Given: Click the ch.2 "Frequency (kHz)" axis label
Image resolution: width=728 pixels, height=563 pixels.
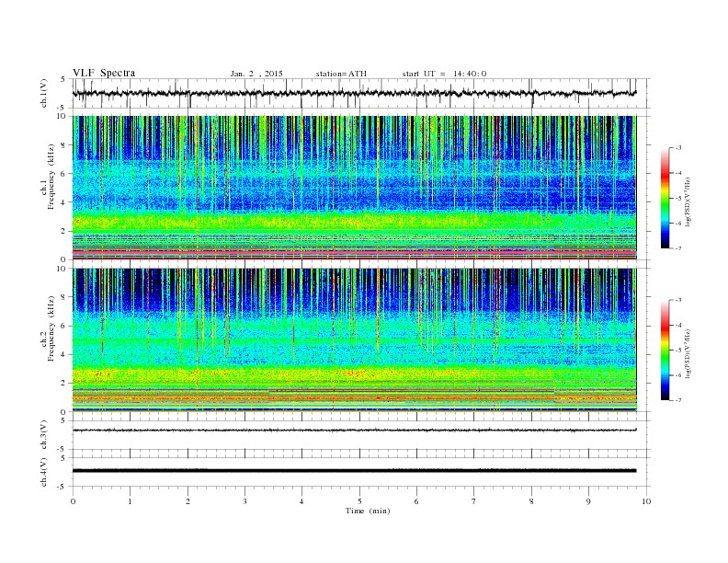Looking at the screenshot, I should tap(51, 328).
